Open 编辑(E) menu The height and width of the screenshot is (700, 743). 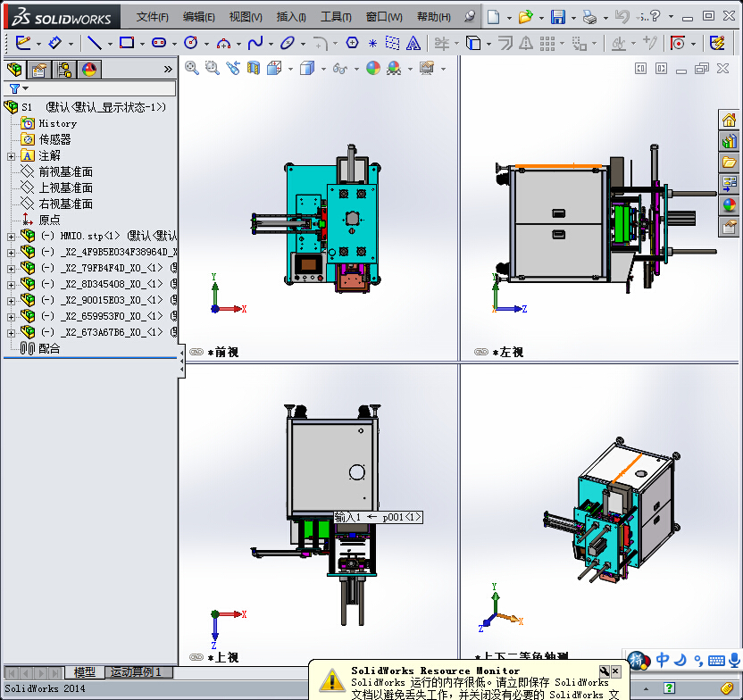tap(198, 17)
